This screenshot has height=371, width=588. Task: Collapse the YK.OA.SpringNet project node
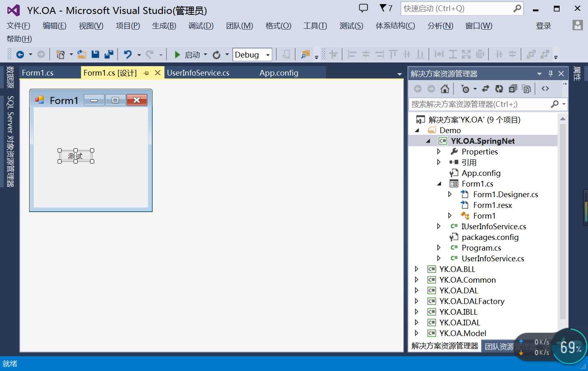[428, 141]
